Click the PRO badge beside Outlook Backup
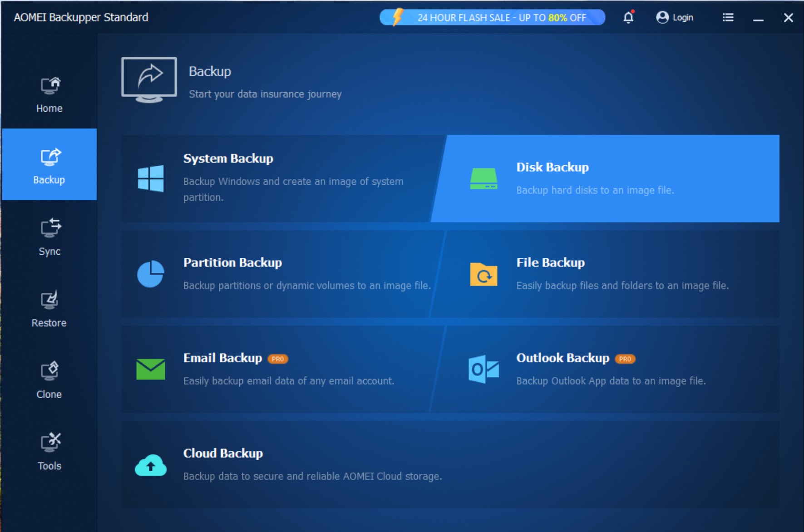This screenshot has width=804, height=532. (x=625, y=359)
